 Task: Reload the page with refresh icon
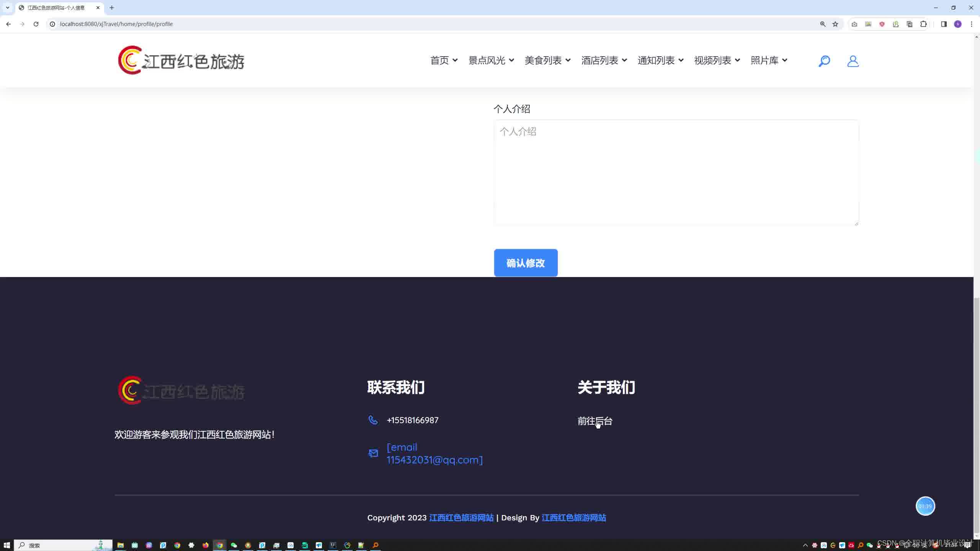point(36,24)
